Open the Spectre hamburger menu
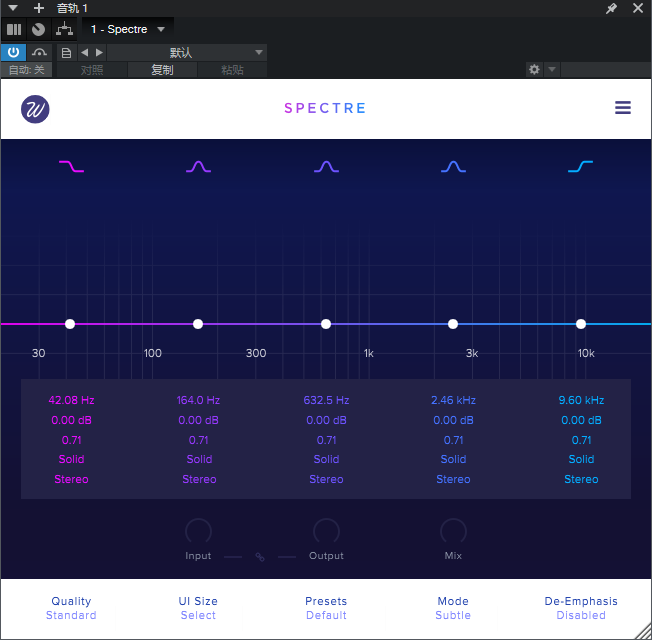This screenshot has width=652, height=640. pyautogui.click(x=622, y=108)
